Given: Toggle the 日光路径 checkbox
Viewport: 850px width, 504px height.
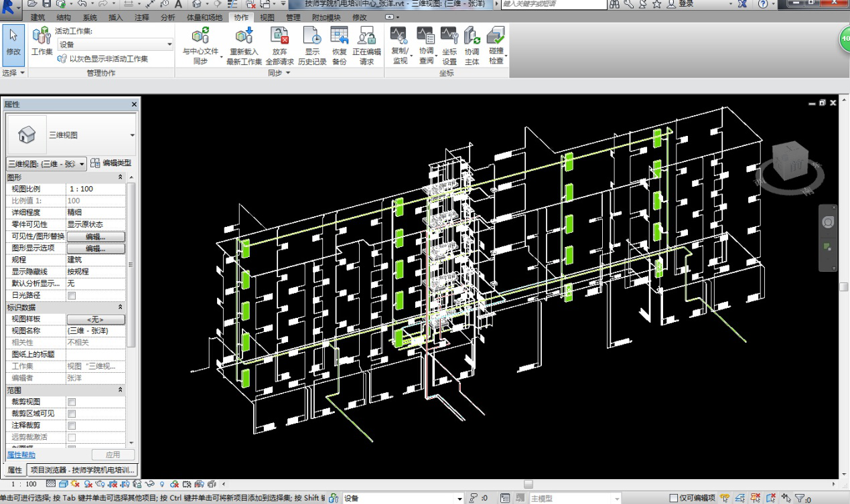Looking at the screenshot, I should click(72, 295).
